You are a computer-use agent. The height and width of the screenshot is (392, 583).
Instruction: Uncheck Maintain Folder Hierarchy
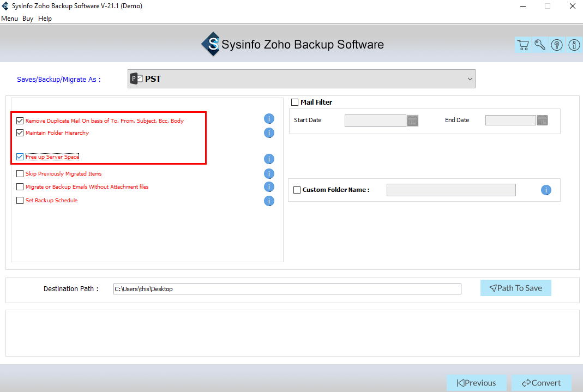click(20, 132)
